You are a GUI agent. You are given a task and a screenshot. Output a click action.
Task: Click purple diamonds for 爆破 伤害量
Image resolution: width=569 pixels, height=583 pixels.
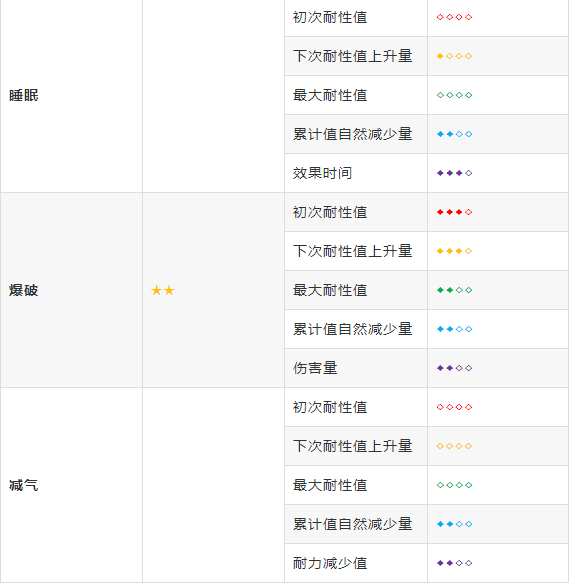coord(454,368)
